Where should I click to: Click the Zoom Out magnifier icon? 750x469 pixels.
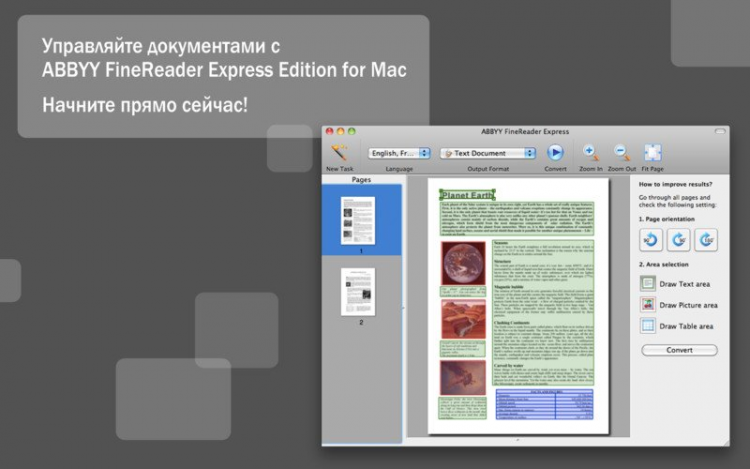[621, 153]
